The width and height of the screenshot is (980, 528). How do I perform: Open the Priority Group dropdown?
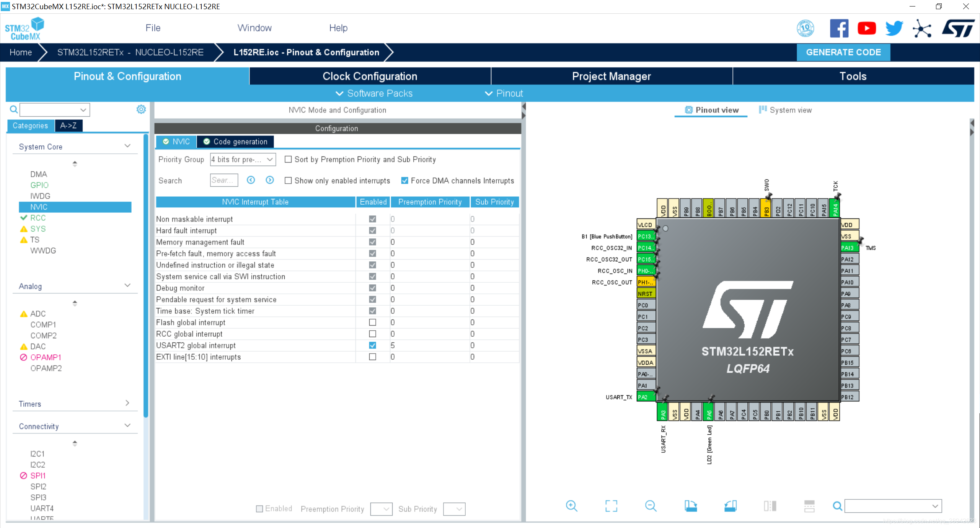(243, 160)
